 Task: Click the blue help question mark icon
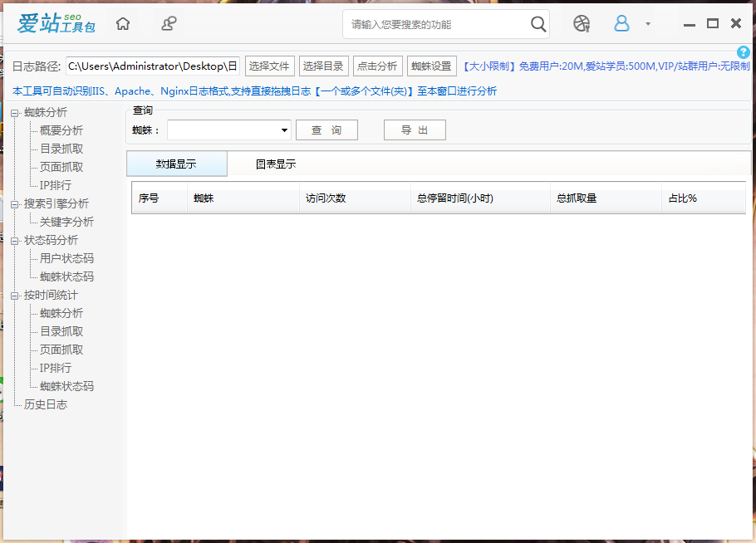744,52
